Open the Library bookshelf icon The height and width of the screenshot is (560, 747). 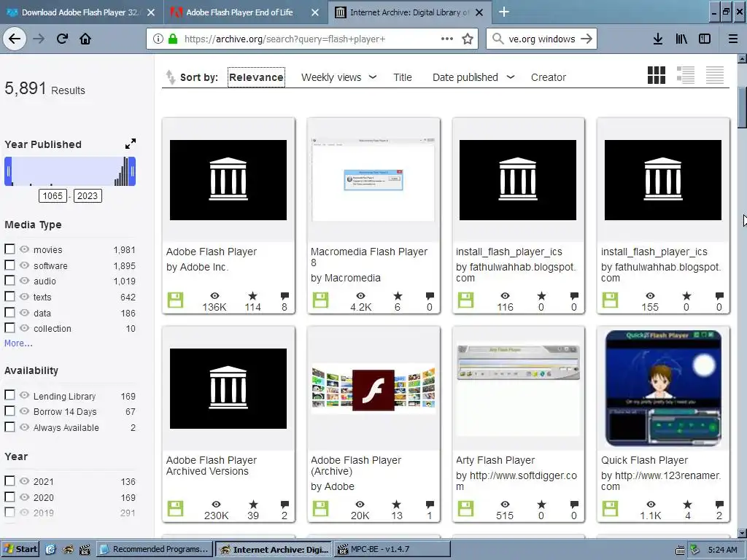click(x=681, y=39)
